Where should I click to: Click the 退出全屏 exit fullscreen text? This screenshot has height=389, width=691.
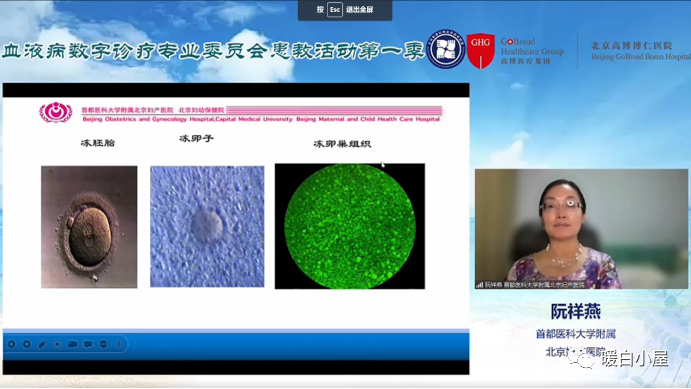coord(360,10)
